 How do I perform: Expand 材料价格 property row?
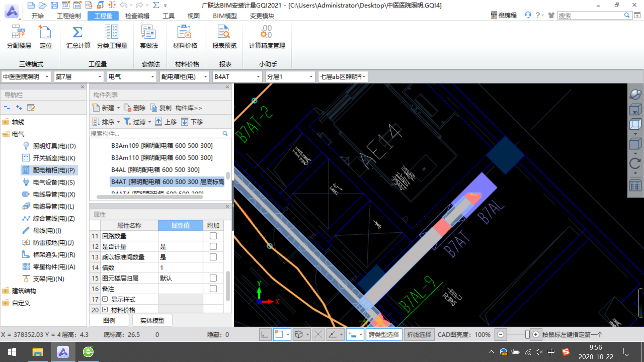105,309
